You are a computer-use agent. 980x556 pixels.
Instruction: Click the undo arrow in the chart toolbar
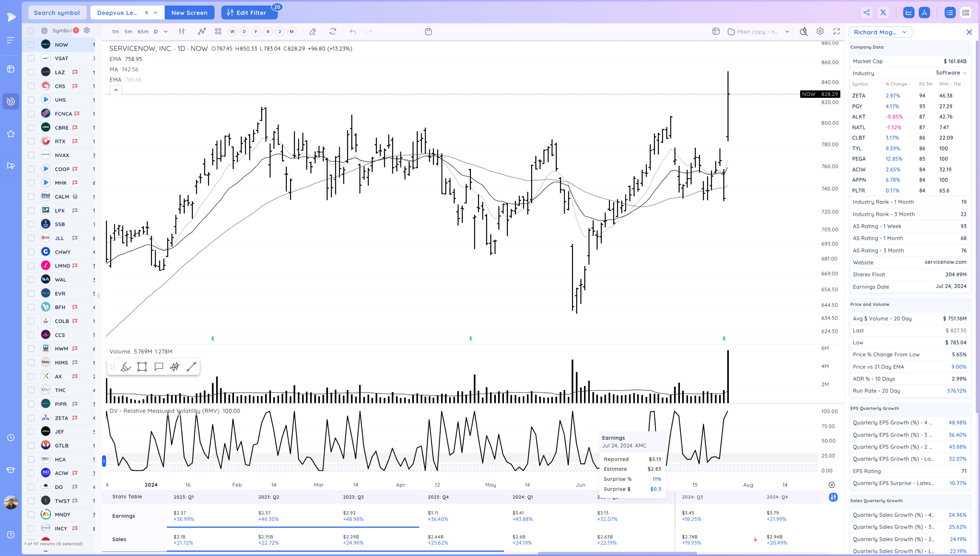353,32
